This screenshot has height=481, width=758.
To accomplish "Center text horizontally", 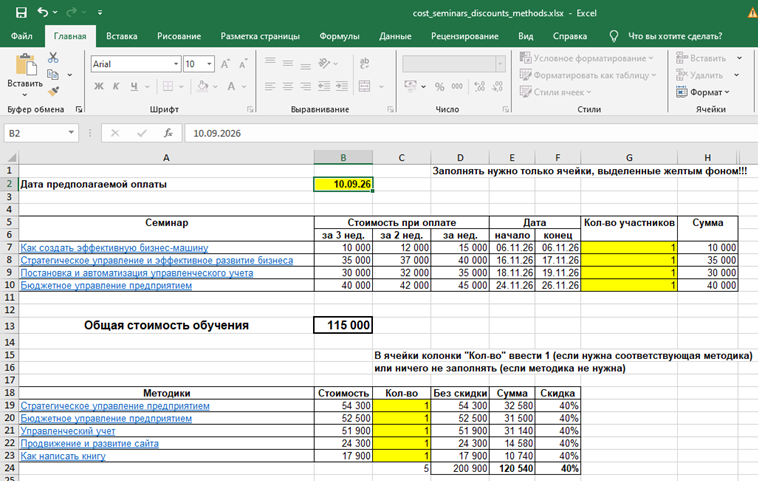I will pyautogui.click(x=288, y=87).
